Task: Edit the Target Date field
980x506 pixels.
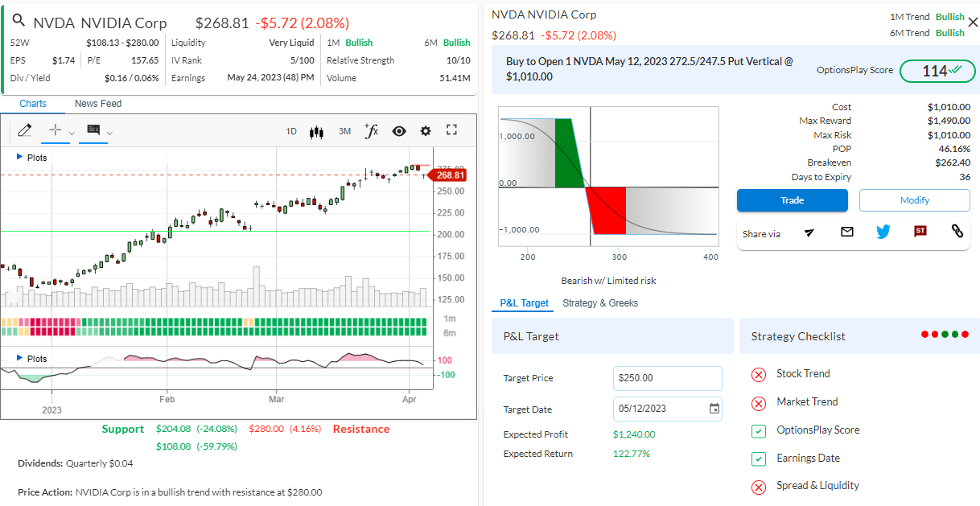Action: coord(668,409)
